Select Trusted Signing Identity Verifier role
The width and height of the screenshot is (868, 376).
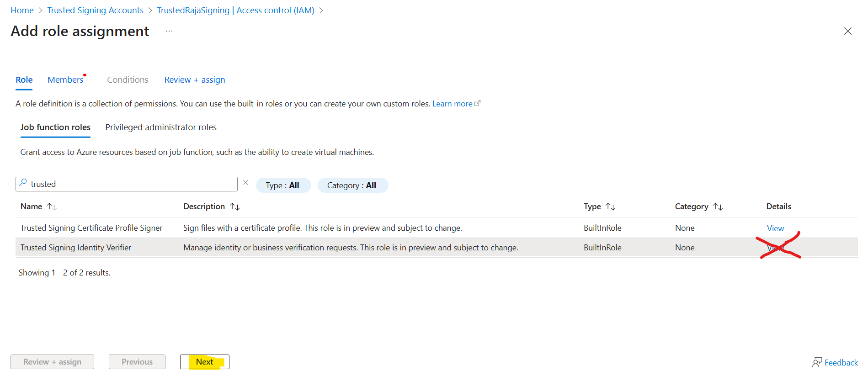(76, 248)
